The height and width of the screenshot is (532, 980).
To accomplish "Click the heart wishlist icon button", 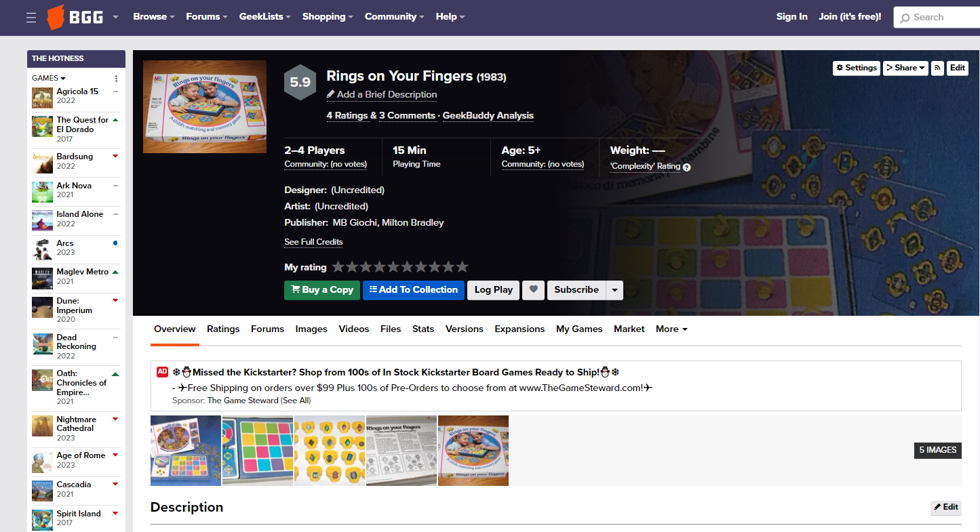I will point(534,290).
